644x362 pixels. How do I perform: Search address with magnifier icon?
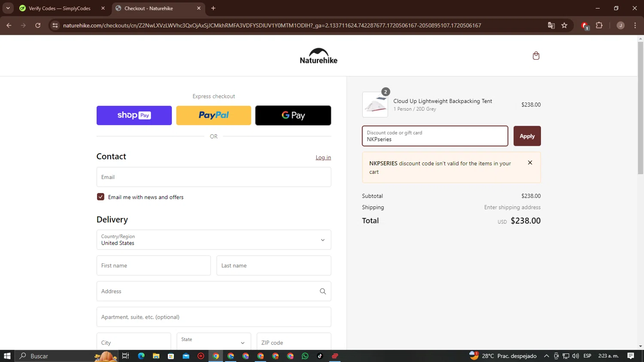[x=323, y=291]
